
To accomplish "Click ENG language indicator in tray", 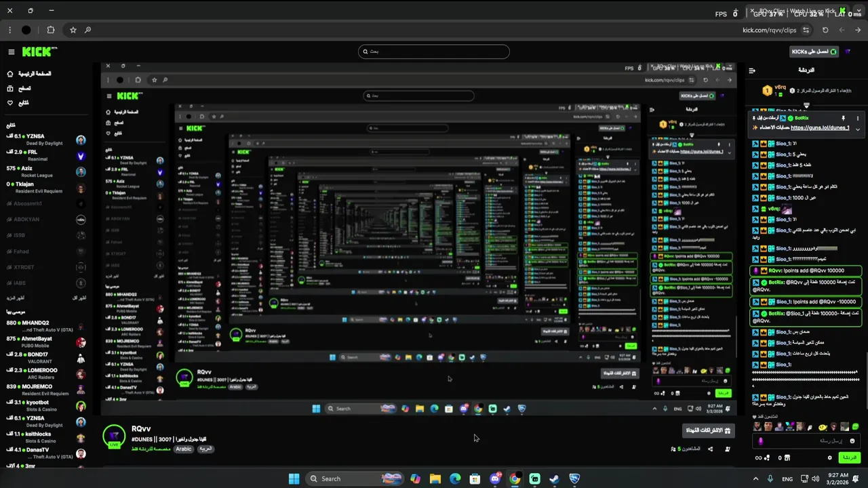I will coord(787,479).
